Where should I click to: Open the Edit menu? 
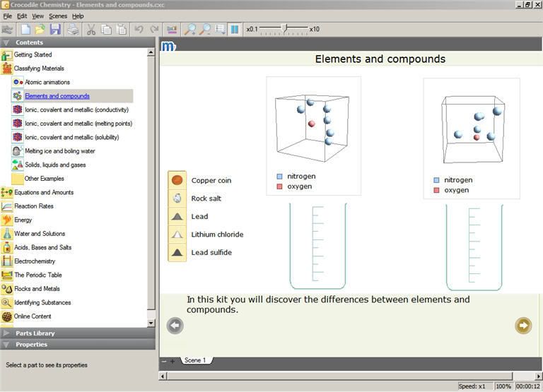(22, 16)
